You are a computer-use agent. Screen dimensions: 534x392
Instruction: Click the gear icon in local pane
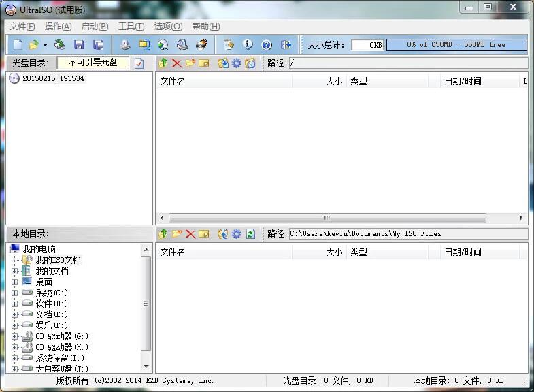[236, 234]
